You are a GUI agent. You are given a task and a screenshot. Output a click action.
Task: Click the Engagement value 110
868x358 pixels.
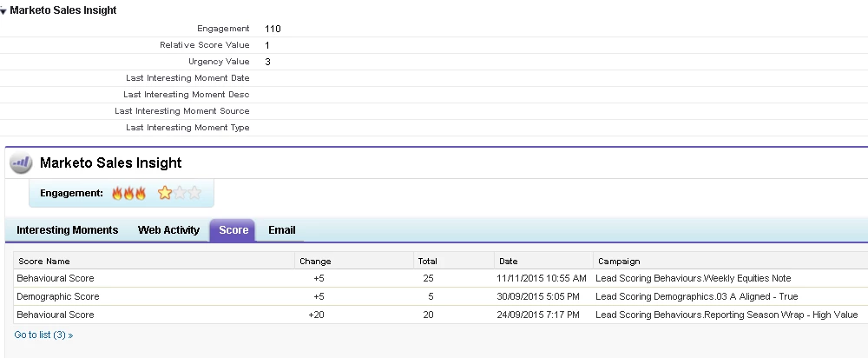coord(273,29)
